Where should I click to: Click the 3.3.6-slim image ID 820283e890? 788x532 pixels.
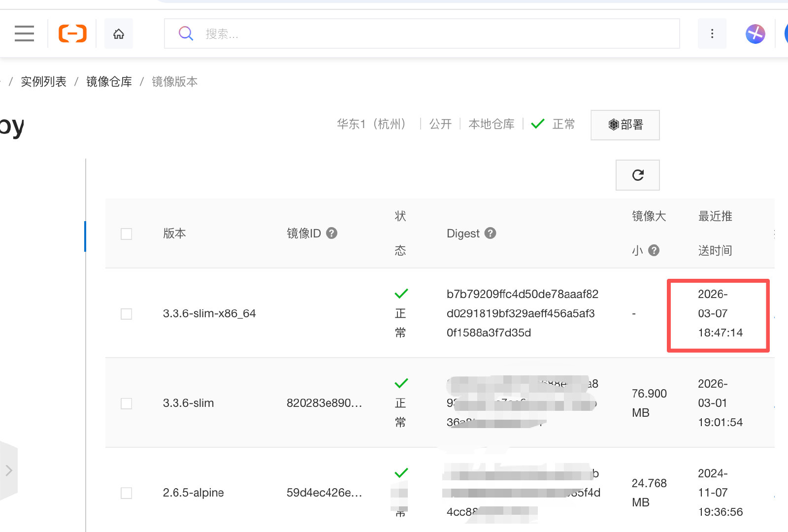[324, 403]
